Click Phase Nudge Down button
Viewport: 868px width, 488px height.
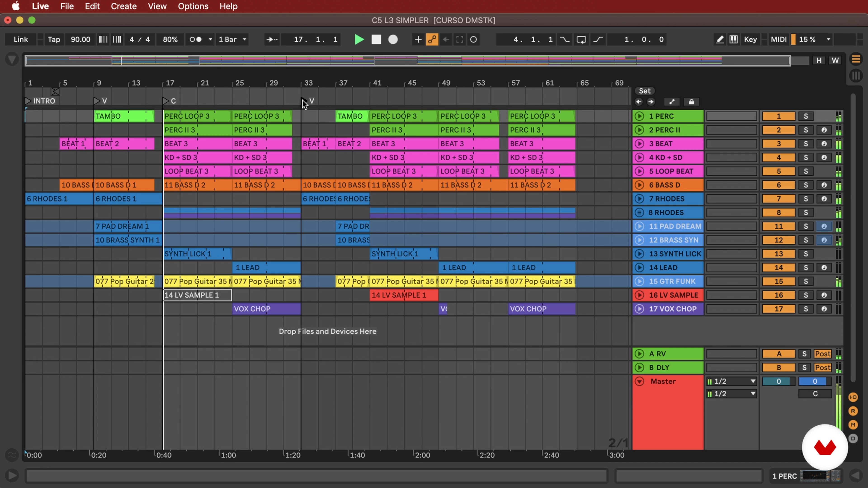coord(103,39)
